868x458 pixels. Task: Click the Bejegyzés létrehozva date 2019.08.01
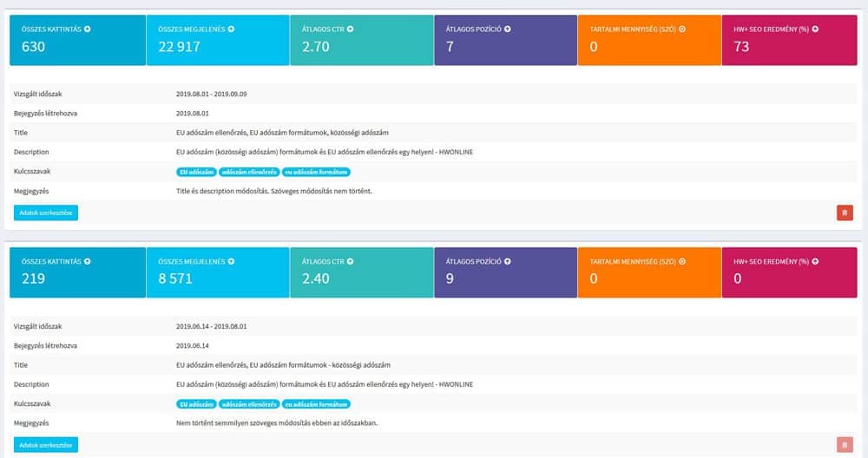(193, 114)
